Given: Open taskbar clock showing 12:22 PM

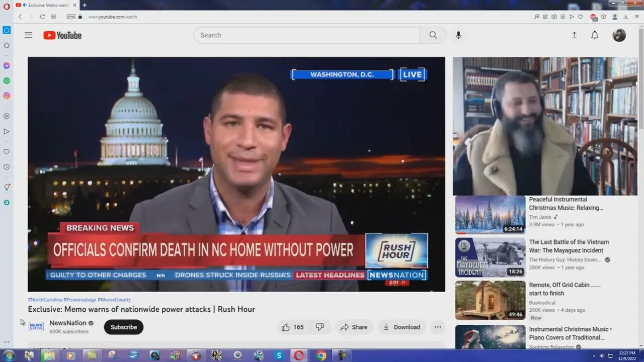Looking at the screenshot, I should 626,355.
